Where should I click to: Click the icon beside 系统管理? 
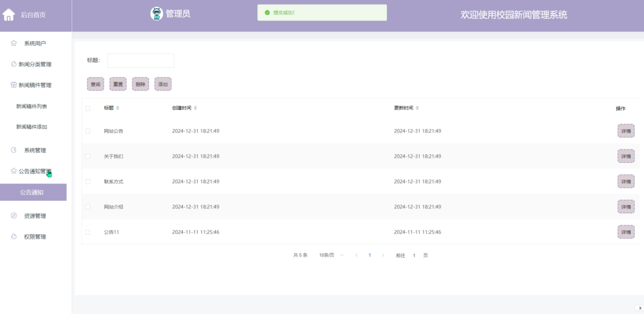[x=13, y=150]
